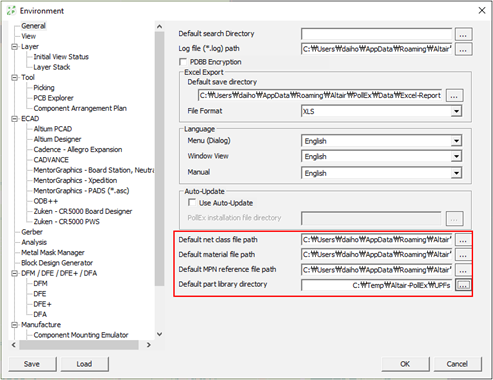This screenshot has width=493, height=380.
Task: Close the Environment dialog
Action: 482,10
